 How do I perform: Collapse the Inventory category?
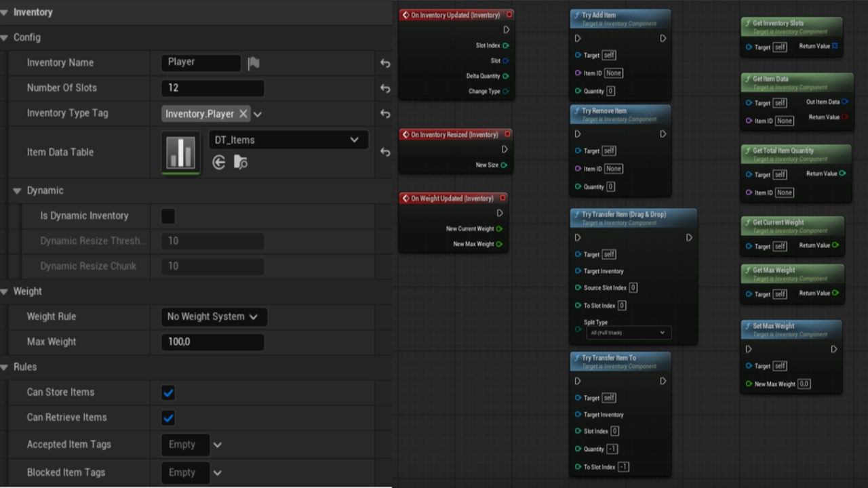[x=5, y=12]
